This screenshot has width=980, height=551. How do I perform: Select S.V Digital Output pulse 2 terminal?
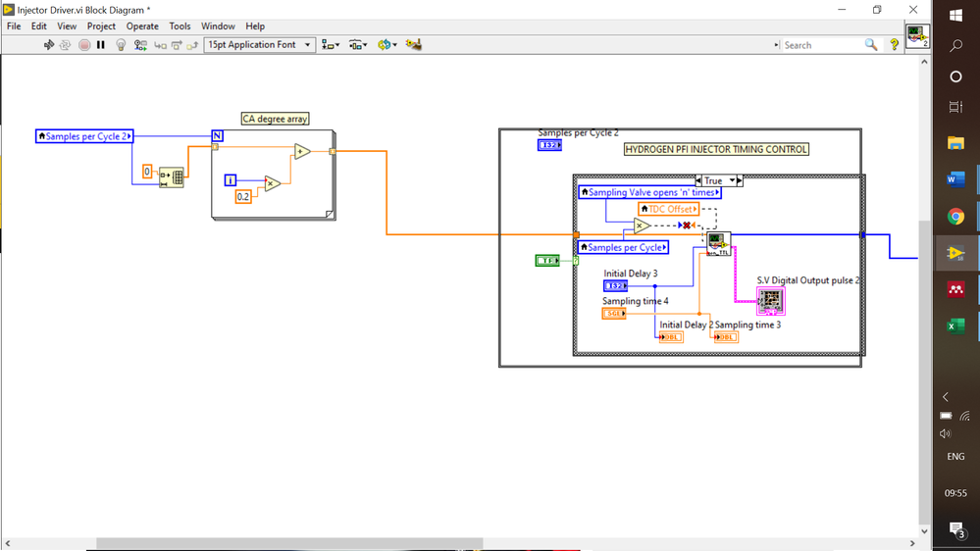pyautogui.click(x=771, y=301)
